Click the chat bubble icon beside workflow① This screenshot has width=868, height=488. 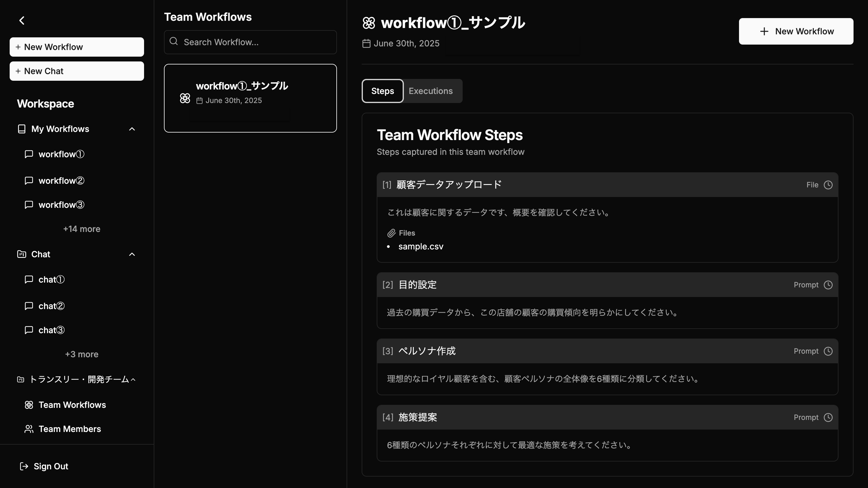[29, 154]
